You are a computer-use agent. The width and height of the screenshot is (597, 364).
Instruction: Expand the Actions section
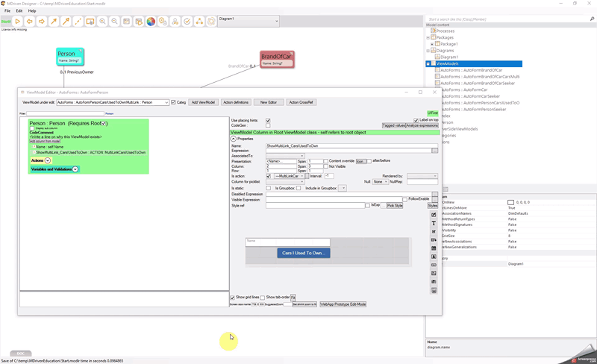coord(48,160)
